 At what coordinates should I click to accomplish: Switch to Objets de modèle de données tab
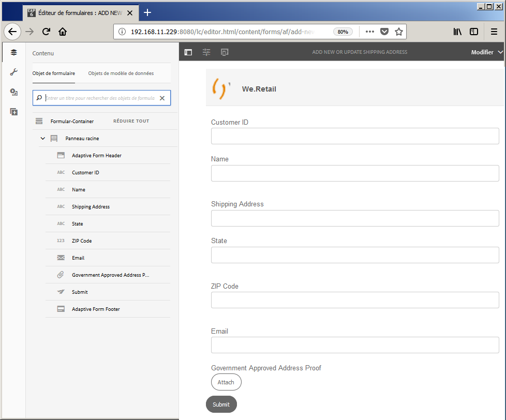tap(121, 73)
